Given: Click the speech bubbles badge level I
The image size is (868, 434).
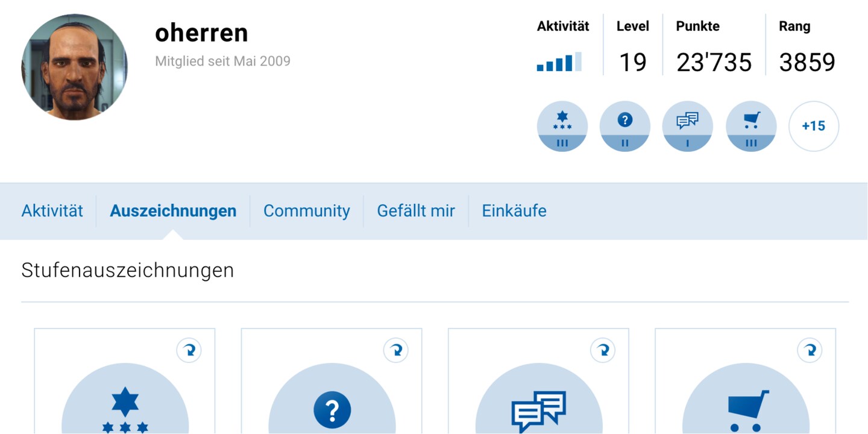Looking at the screenshot, I should click(x=688, y=126).
